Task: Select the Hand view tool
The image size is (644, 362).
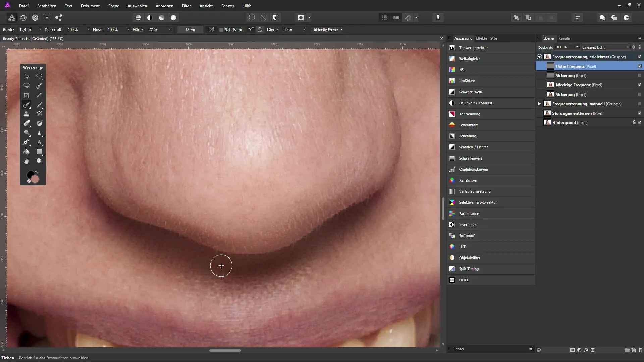Action: 26,161
